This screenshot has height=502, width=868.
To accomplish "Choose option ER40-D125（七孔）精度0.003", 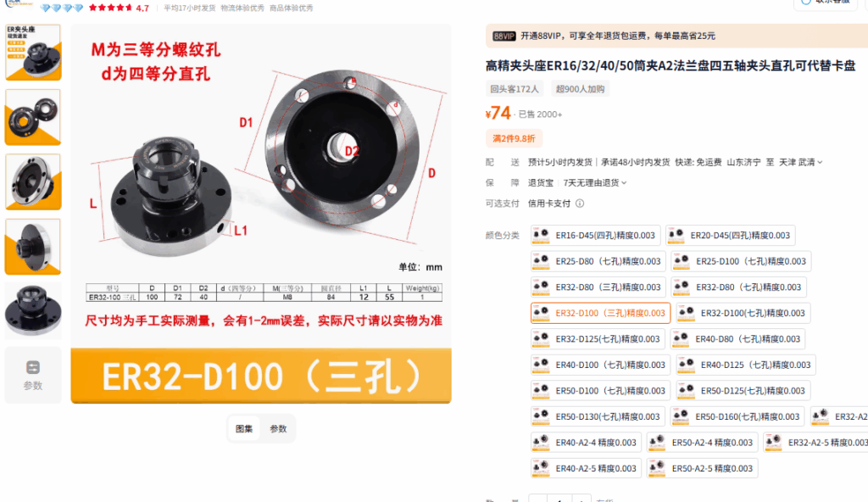I will (746, 365).
